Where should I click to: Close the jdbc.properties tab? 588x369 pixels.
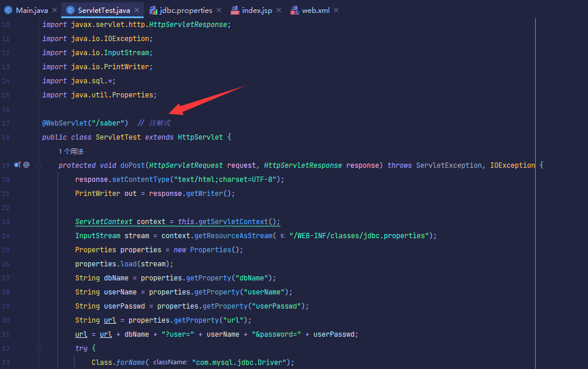[x=218, y=11]
